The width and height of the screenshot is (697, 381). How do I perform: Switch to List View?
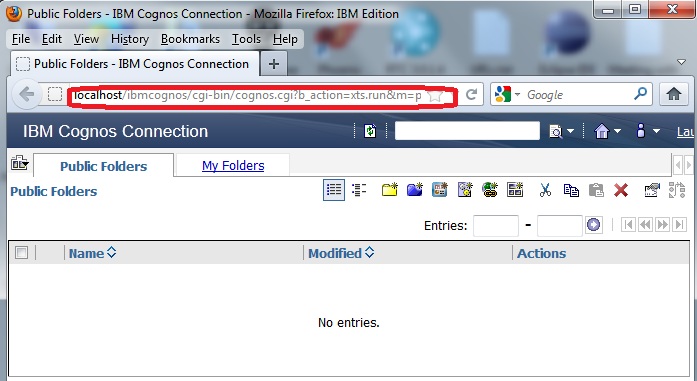click(x=334, y=190)
